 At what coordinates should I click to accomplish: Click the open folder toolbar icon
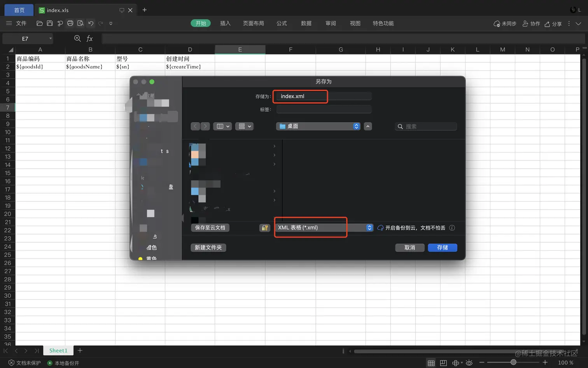pyautogui.click(x=39, y=23)
